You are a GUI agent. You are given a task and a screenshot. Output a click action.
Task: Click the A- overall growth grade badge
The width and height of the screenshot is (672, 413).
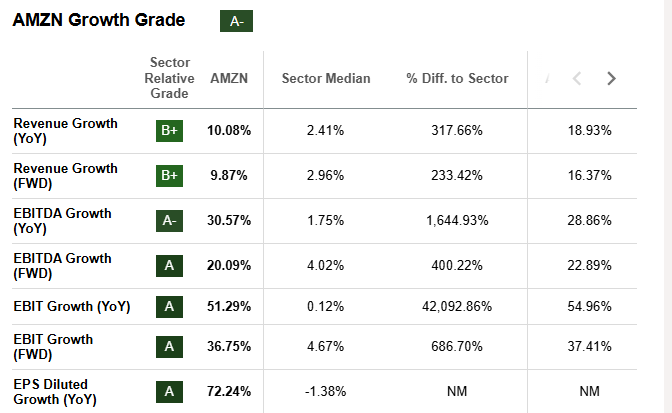[x=236, y=22]
